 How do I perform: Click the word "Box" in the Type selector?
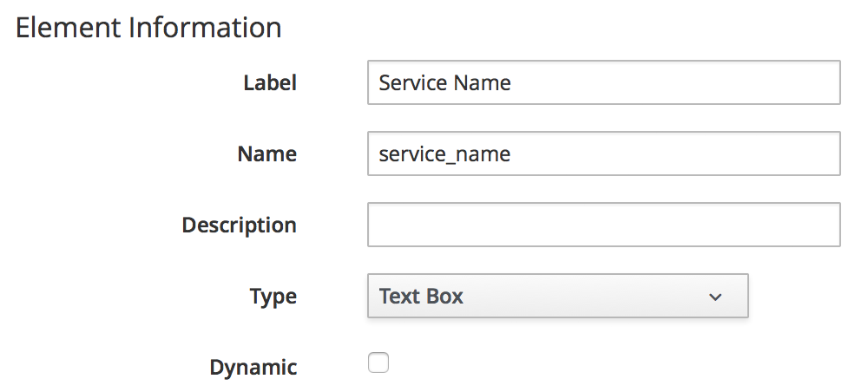click(x=444, y=297)
